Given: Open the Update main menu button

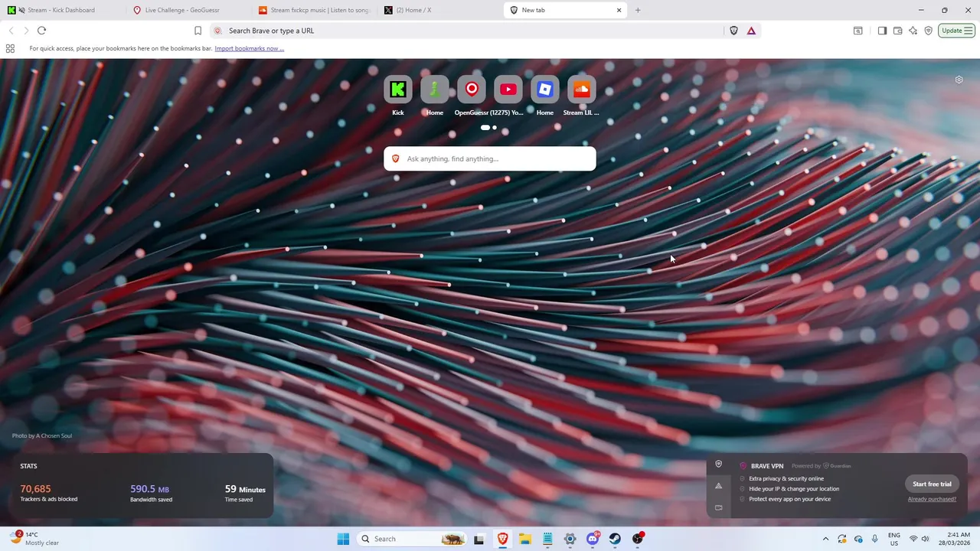Looking at the screenshot, I should tap(957, 31).
